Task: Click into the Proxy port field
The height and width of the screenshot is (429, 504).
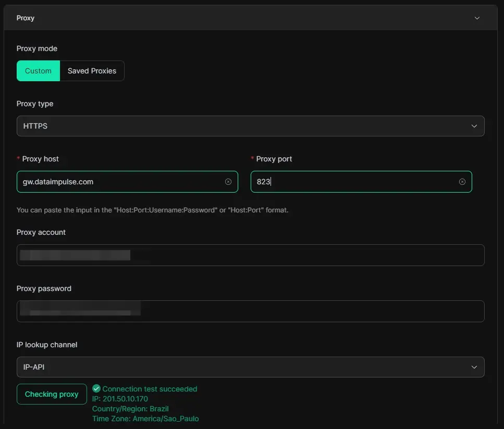Action: [x=354, y=182]
